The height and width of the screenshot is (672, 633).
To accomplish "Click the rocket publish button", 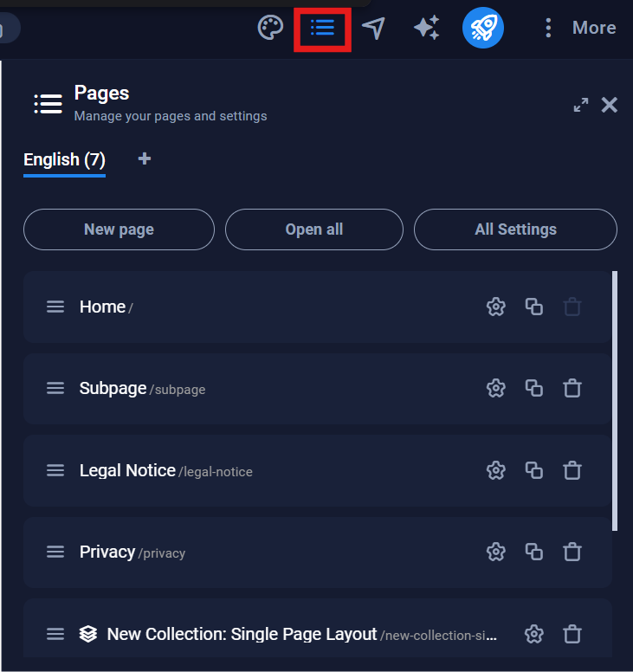I will coord(482,29).
